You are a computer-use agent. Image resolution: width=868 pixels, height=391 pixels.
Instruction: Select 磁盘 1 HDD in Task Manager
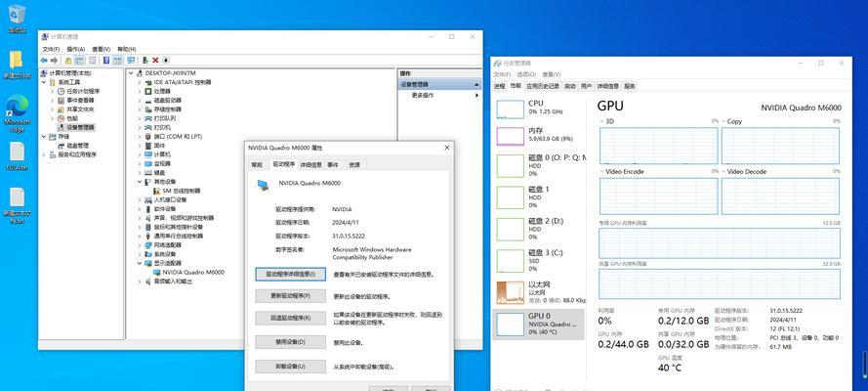click(x=538, y=197)
